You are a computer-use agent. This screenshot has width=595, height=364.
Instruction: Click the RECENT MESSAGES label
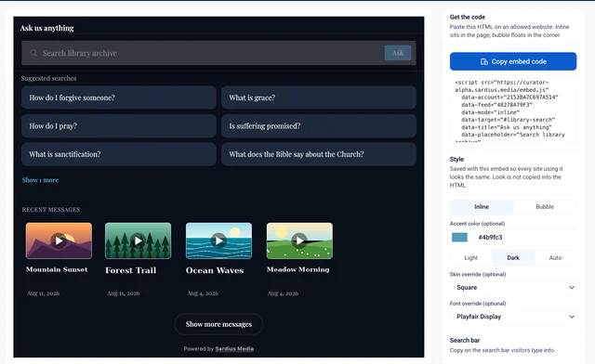51,210
